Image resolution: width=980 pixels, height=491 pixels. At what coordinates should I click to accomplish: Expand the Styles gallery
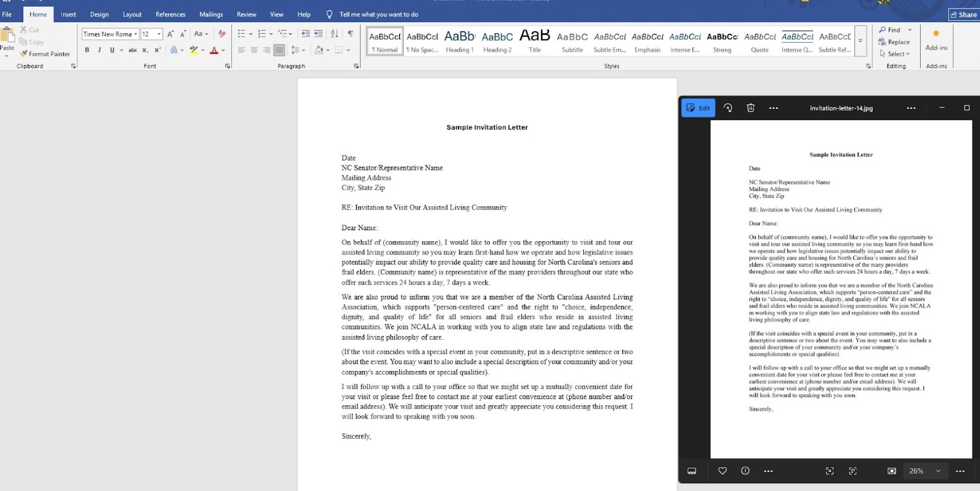tap(860, 41)
